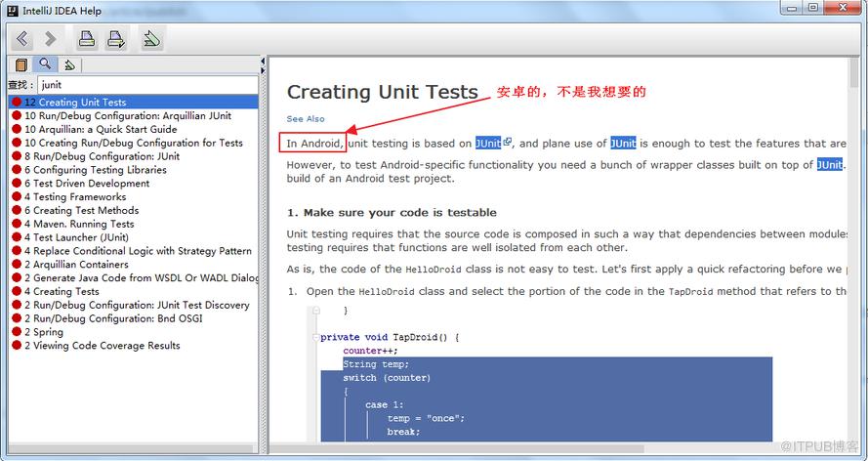Open Replace Conditional Logic with Strategy Pattern
Screen dimensions: 868x461
(138, 251)
